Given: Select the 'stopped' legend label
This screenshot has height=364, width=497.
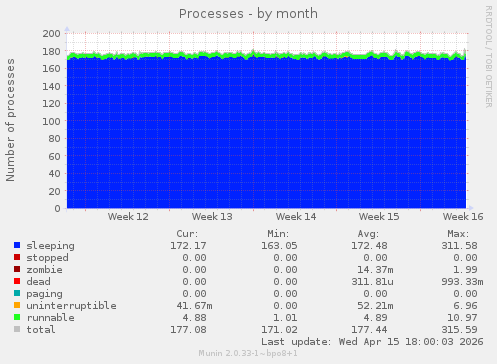Looking at the screenshot, I should point(47,258).
